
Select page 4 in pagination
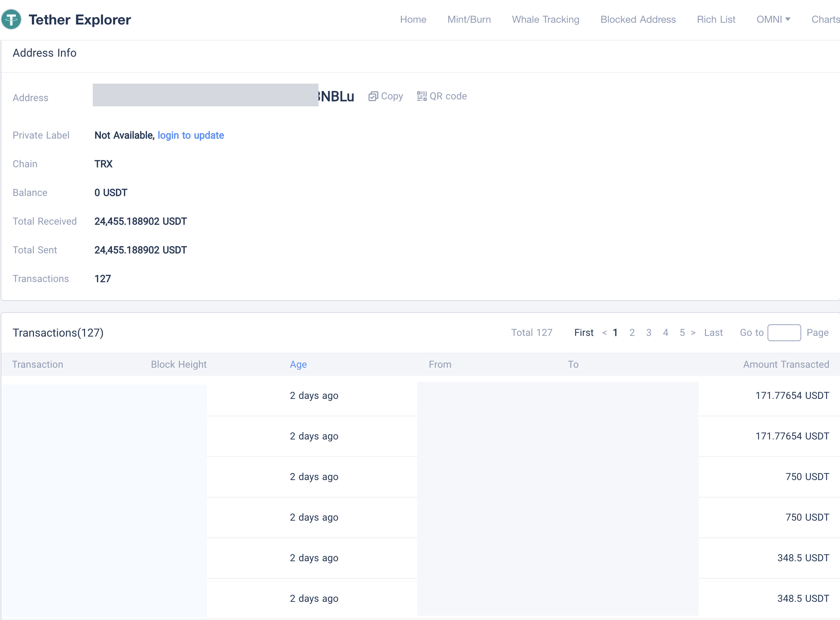pos(665,333)
